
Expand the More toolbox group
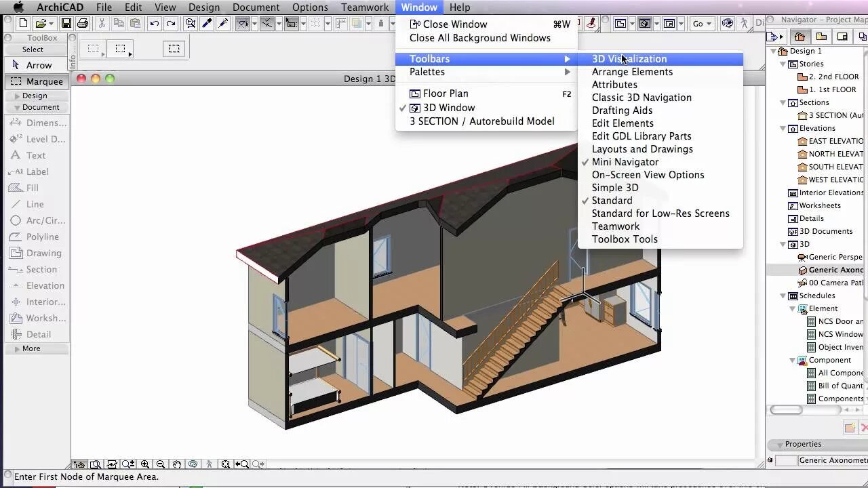17,349
